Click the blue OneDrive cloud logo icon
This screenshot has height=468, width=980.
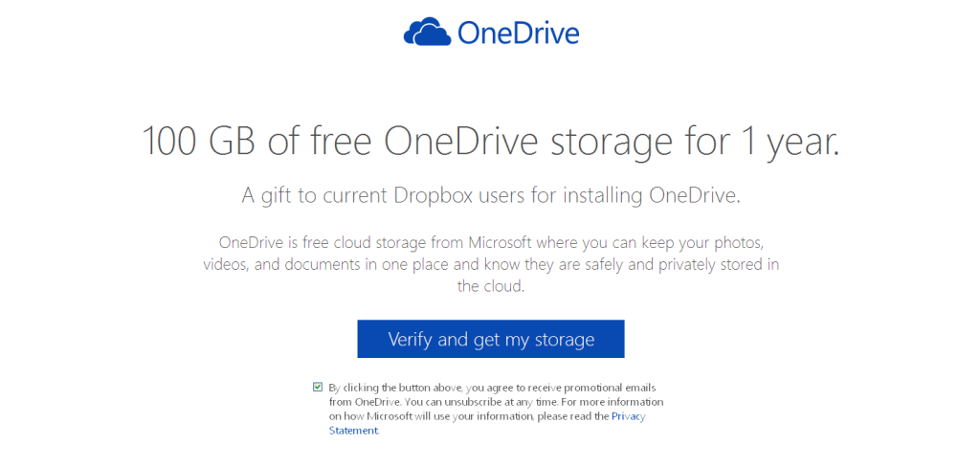(x=428, y=32)
